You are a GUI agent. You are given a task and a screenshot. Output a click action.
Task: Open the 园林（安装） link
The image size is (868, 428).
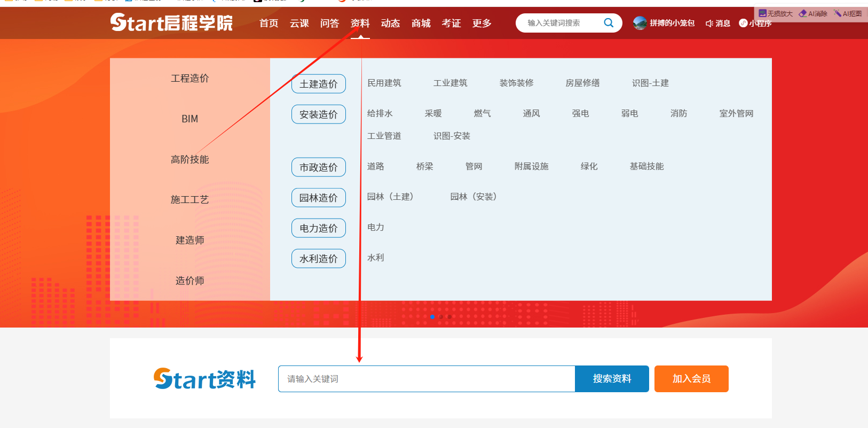pos(474,197)
